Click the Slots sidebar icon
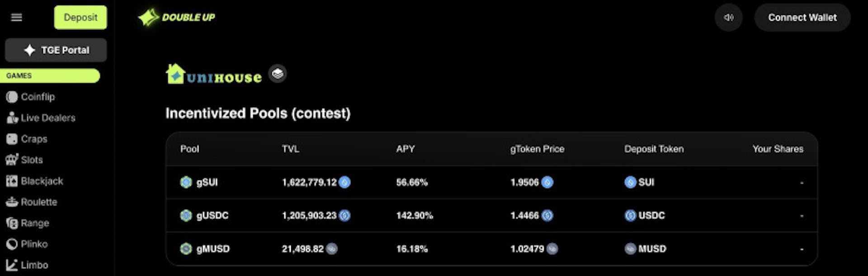 coord(12,160)
